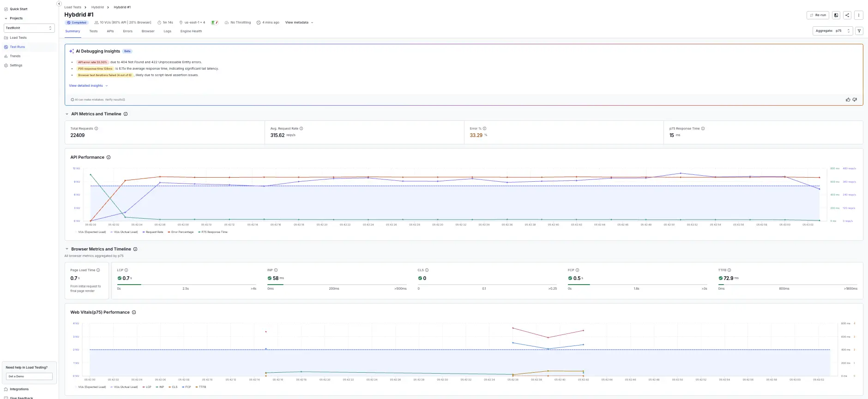
Task: Expand View detailed insights
Action: [x=88, y=86]
